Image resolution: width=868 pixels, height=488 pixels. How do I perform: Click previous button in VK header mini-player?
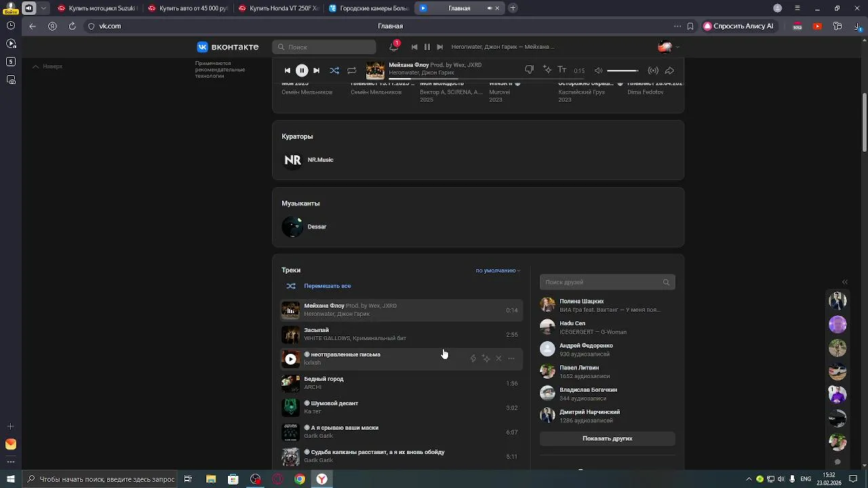click(x=414, y=47)
